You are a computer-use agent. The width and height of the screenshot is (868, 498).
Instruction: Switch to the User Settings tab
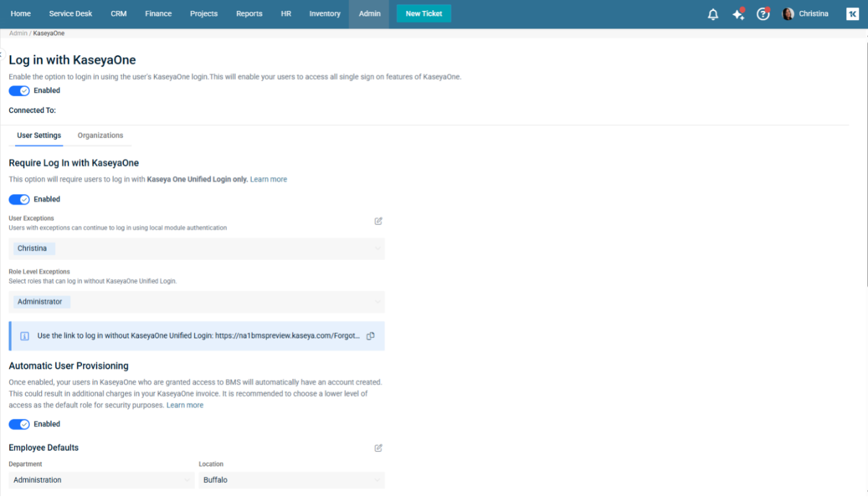tap(39, 136)
